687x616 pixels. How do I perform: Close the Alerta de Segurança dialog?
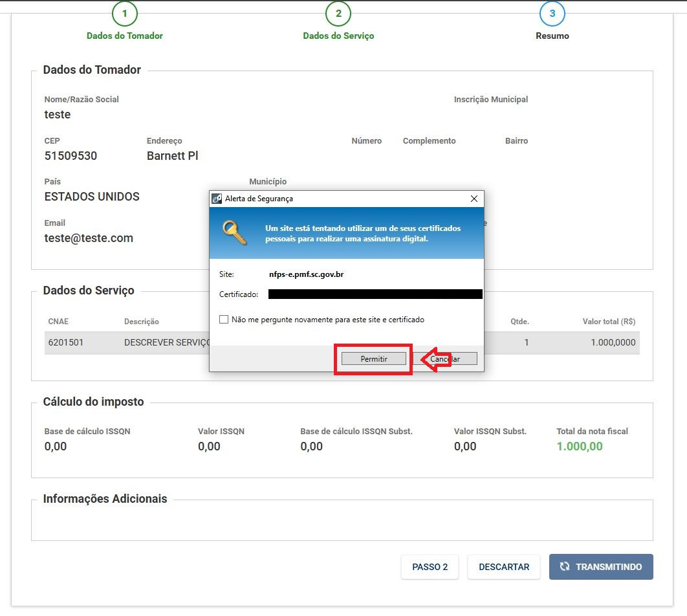coord(474,199)
